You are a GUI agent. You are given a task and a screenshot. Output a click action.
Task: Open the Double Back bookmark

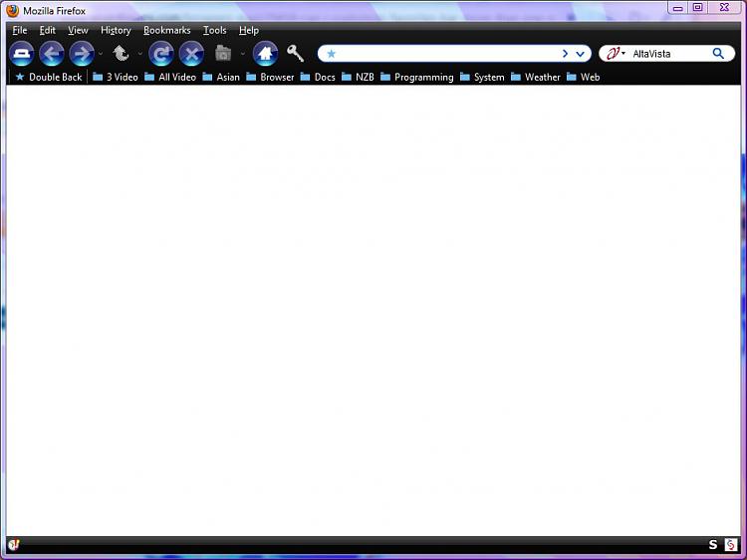[49, 77]
